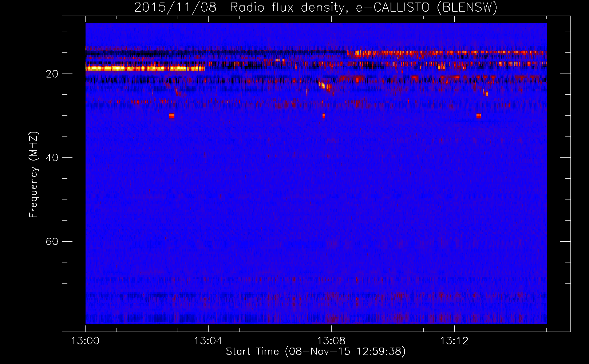
Task: Click the '13:12' time tick label
Action: pyautogui.click(x=454, y=341)
